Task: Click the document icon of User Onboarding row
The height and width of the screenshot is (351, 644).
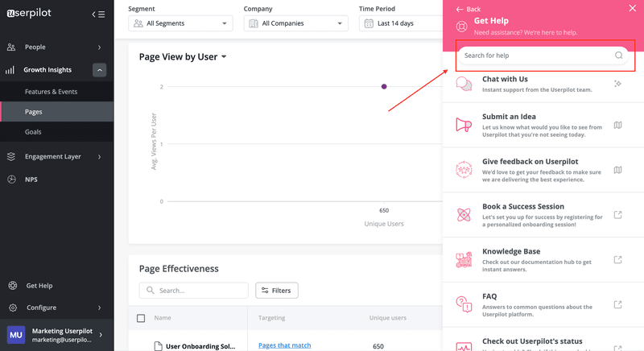Action: click(x=158, y=346)
